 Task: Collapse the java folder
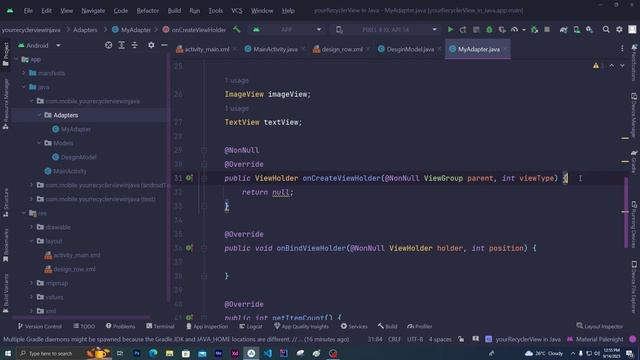coord(24,87)
